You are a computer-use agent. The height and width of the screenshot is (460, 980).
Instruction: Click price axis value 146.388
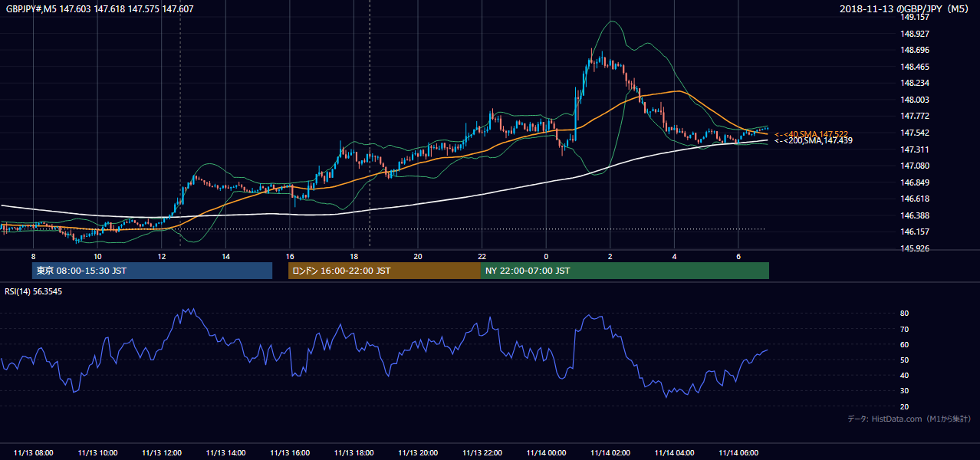pyautogui.click(x=915, y=215)
